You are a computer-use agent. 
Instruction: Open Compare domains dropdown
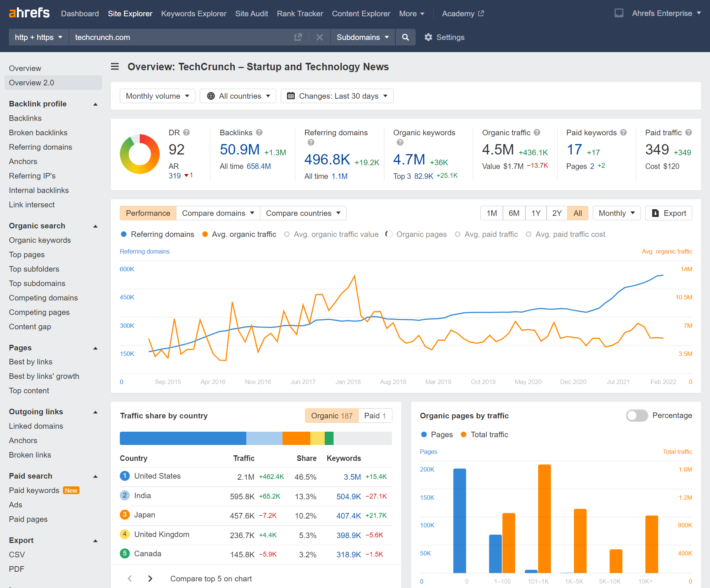click(x=218, y=213)
